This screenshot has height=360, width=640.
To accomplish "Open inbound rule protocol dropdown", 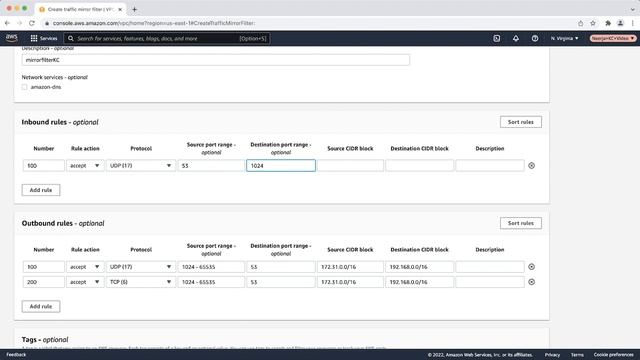I will tap(141, 165).
